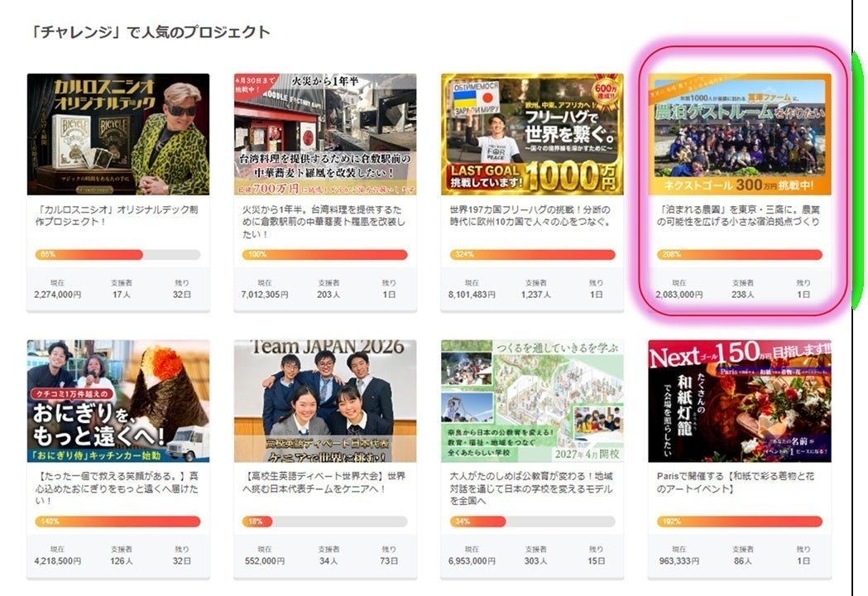Click the 1,237人 supporters count
This screenshot has width=868, height=596.
[x=535, y=294]
